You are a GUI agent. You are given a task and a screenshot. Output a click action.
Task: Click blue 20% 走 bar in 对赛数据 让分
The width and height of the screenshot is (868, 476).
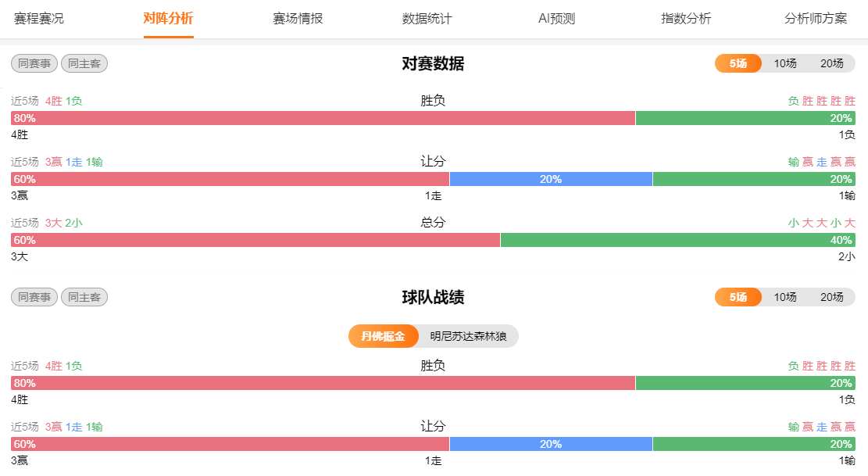pyautogui.click(x=551, y=179)
